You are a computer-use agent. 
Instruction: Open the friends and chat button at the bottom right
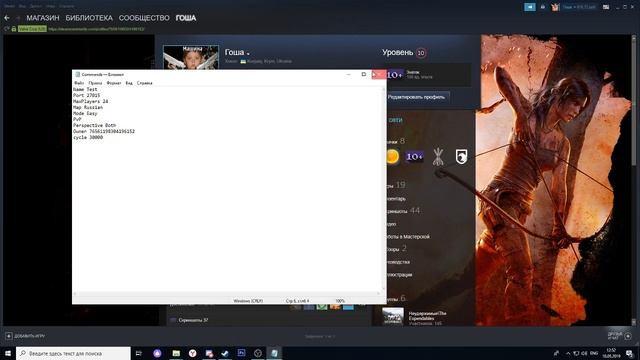(x=620, y=336)
